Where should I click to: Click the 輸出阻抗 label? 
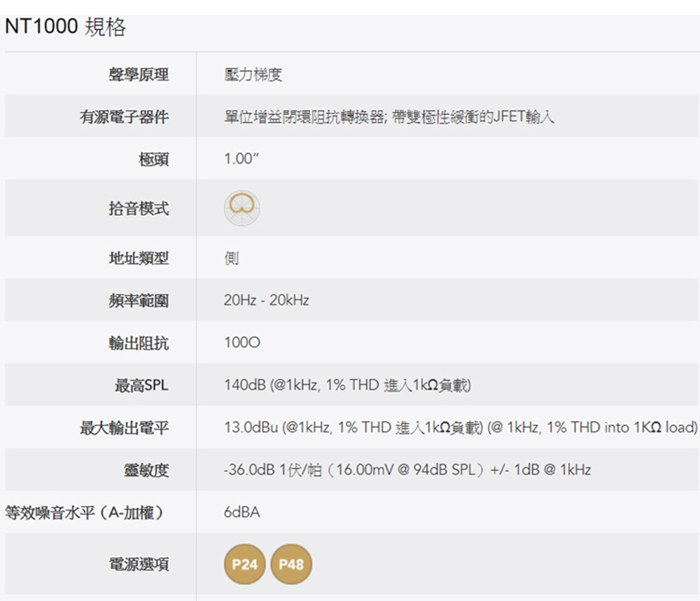pyautogui.click(x=139, y=343)
